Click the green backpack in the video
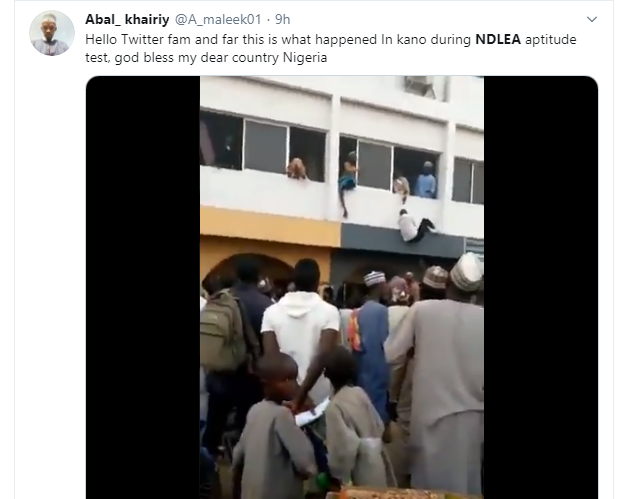Image resolution: width=637 pixels, height=499 pixels. (x=222, y=331)
